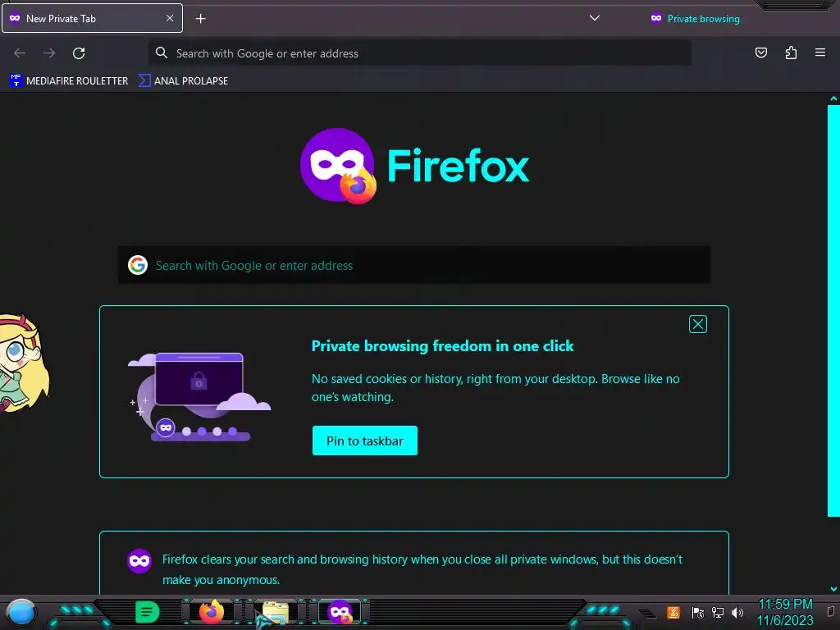This screenshot has width=840, height=630.
Task: Click the No saved cookies or history text
Action: pyautogui.click(x=495, y=387)
